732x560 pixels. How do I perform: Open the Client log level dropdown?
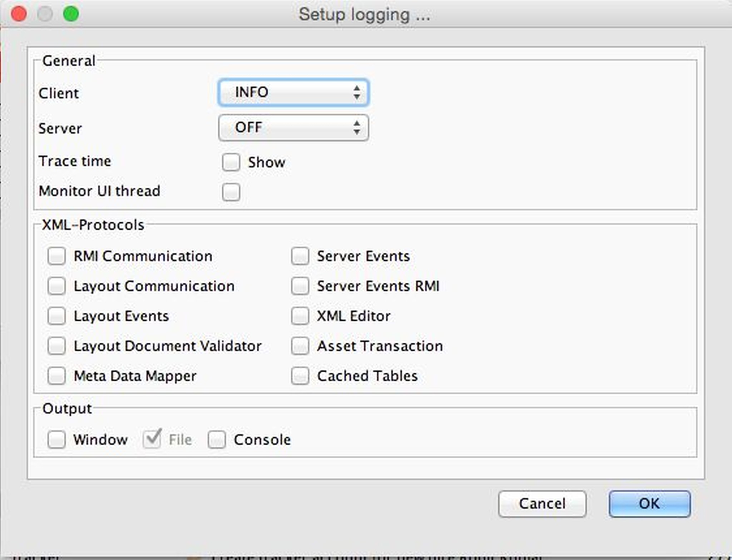[x=293, y=93]
